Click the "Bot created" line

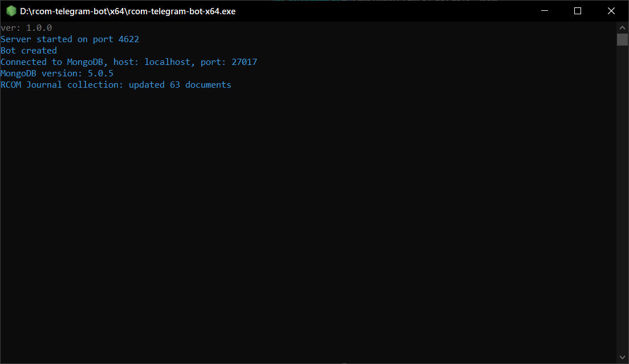[29, 51]
